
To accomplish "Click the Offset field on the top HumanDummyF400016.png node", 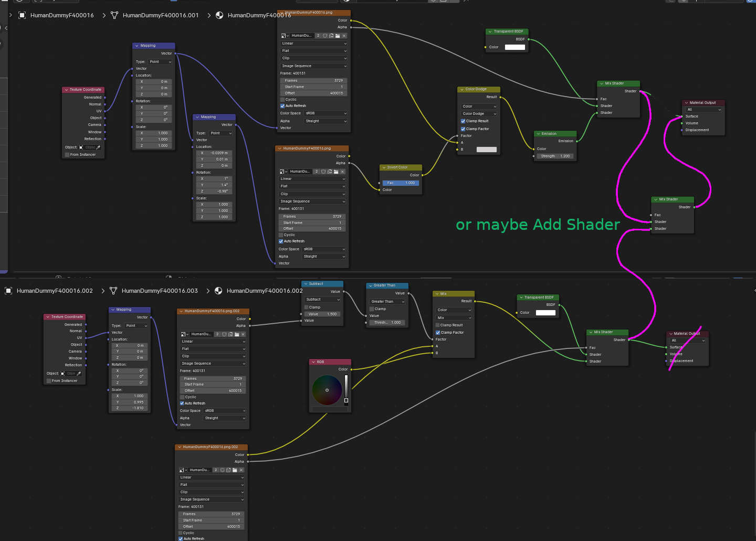I will click(x=313, y=93).
